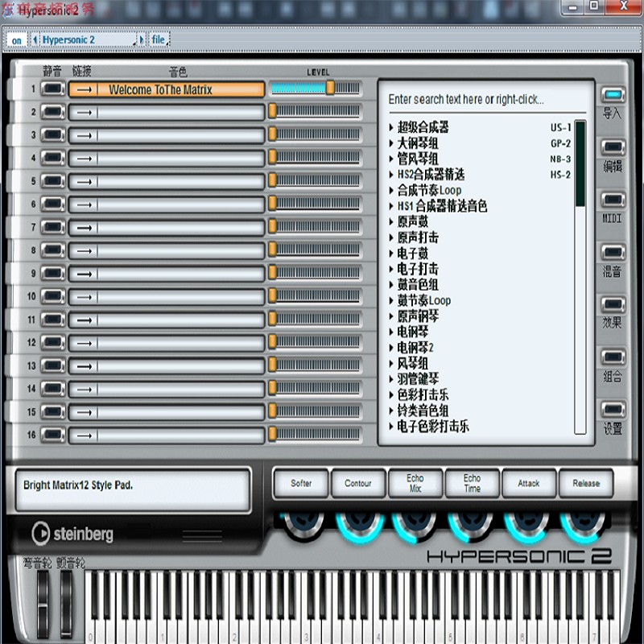The width and height of the screenshot is (644, 644).
Task: Mute slot 15
Action: click(x=53, y=412)
